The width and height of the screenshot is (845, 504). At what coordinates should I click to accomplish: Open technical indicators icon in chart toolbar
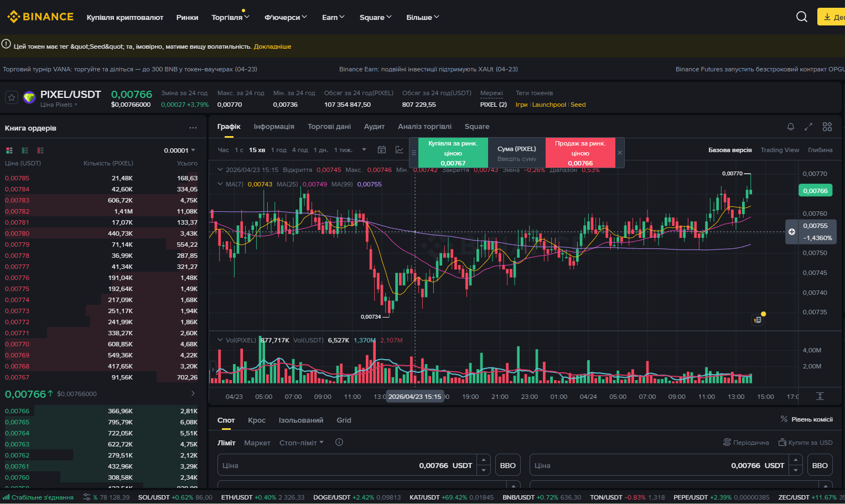click(399, 150)
